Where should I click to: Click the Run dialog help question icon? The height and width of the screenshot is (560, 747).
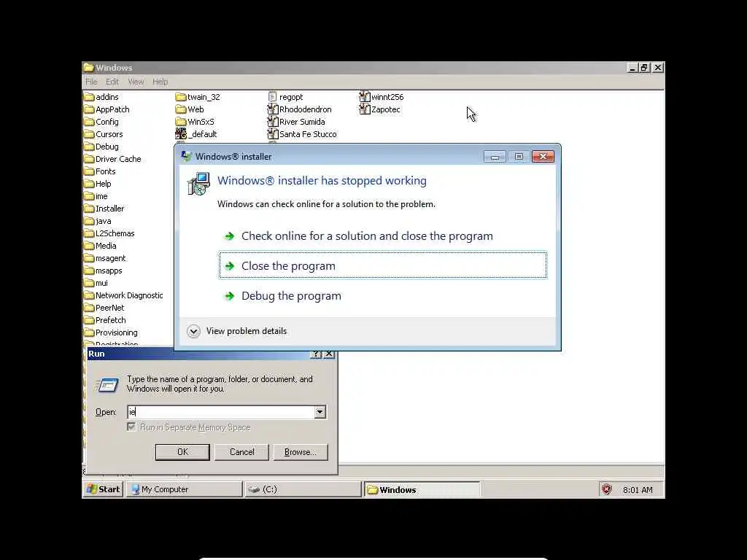tap(316, 354)
